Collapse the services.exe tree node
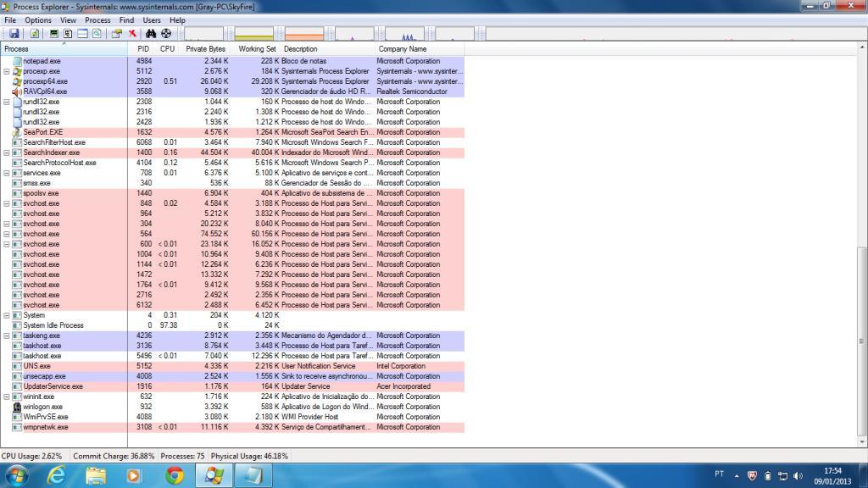The width and height of the screenshot is (868, 488). [7, 173]
